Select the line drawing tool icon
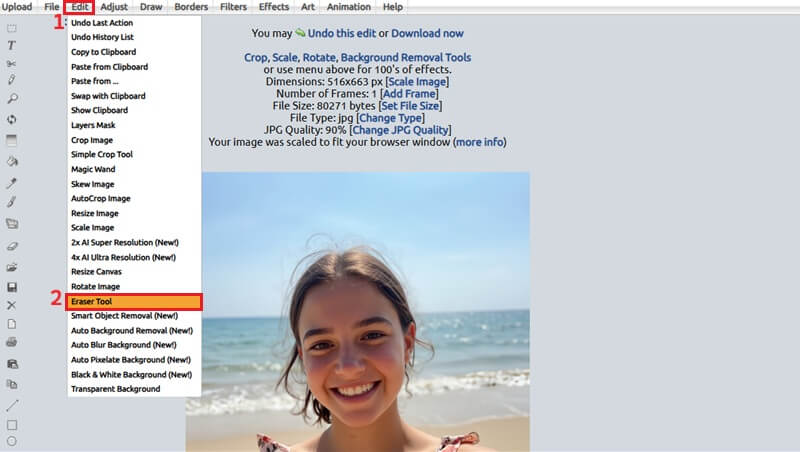The image size is (800, 452). coord(12,406)
